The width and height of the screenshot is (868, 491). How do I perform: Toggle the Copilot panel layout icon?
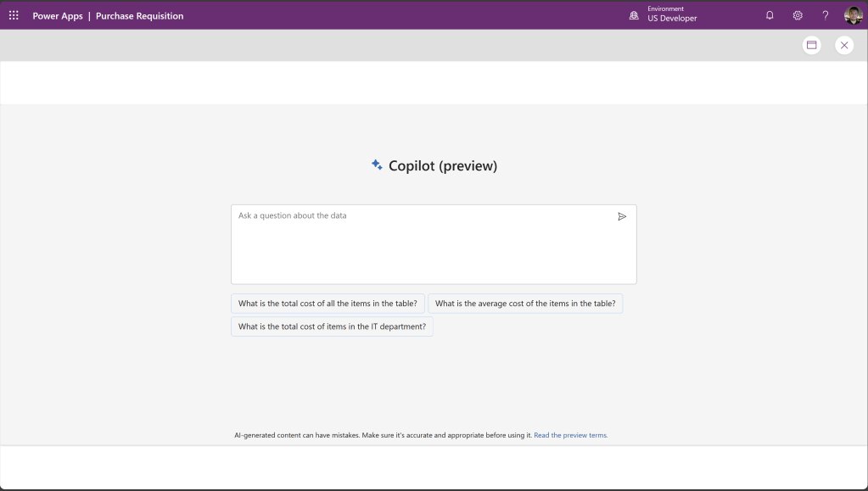812,45
